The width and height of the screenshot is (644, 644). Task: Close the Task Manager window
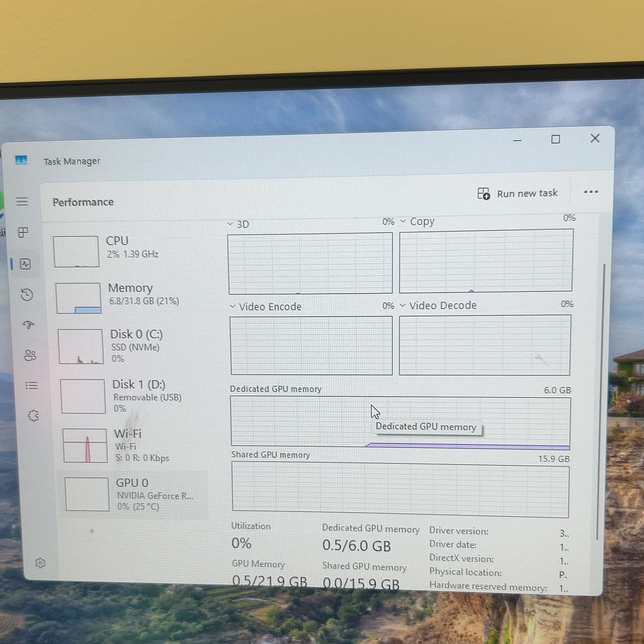click(x=595, y=138)
